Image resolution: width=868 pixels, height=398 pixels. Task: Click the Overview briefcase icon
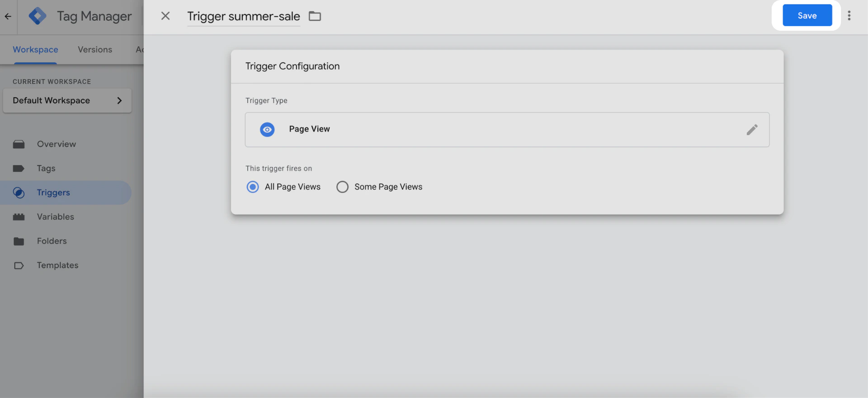pyautogui.click(x=19, y=144)
